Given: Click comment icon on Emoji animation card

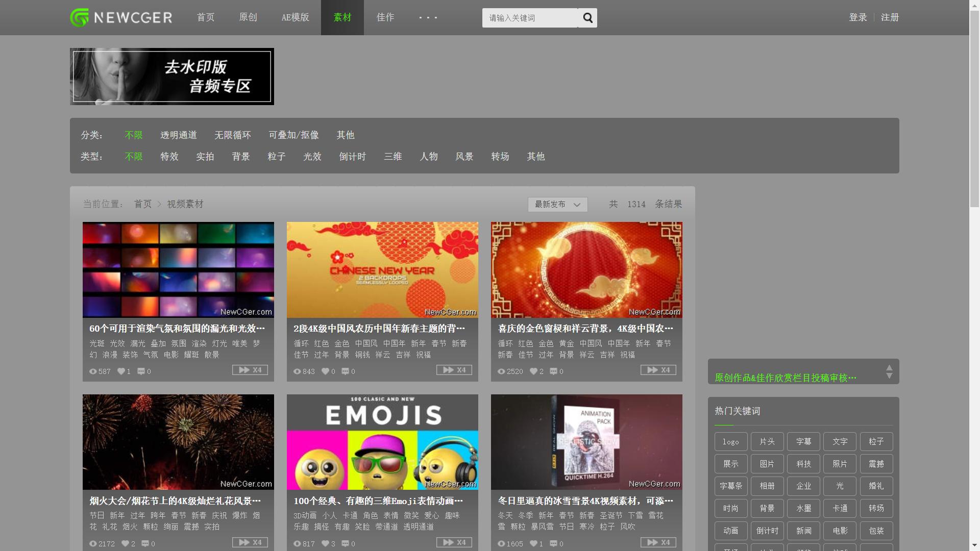Looking at the screenshot, I should 345,544.
